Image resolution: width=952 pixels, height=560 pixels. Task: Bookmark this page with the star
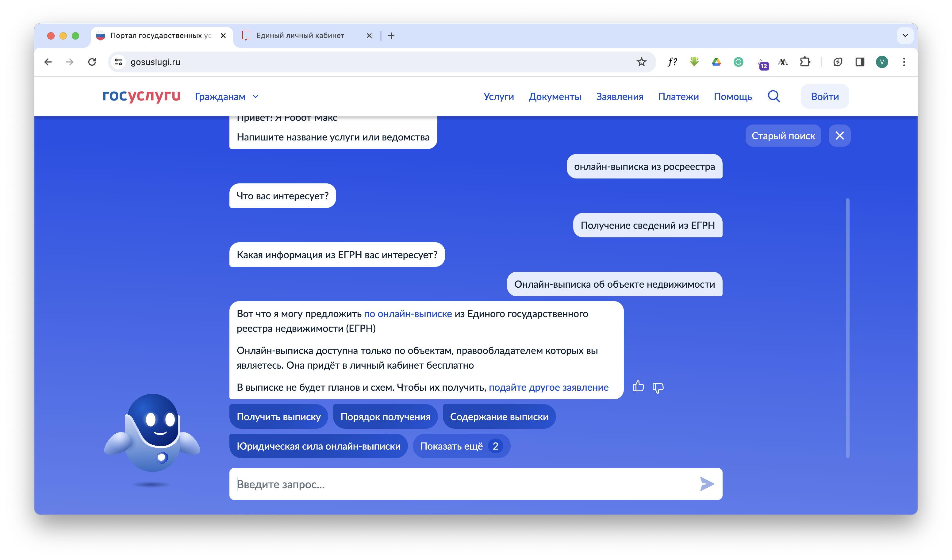point(641,62)
